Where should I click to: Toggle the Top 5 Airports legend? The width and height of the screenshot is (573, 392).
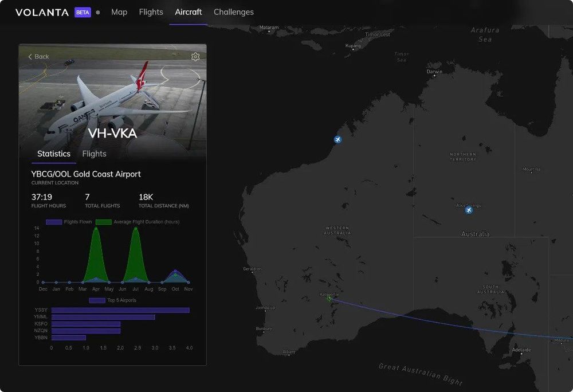[x=120, y=299]
